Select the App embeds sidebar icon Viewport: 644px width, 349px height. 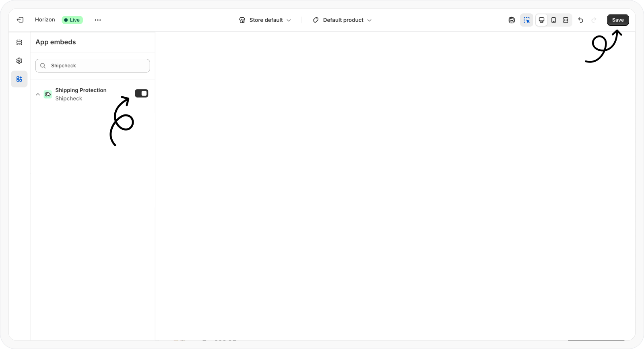[x=19, y=79]
